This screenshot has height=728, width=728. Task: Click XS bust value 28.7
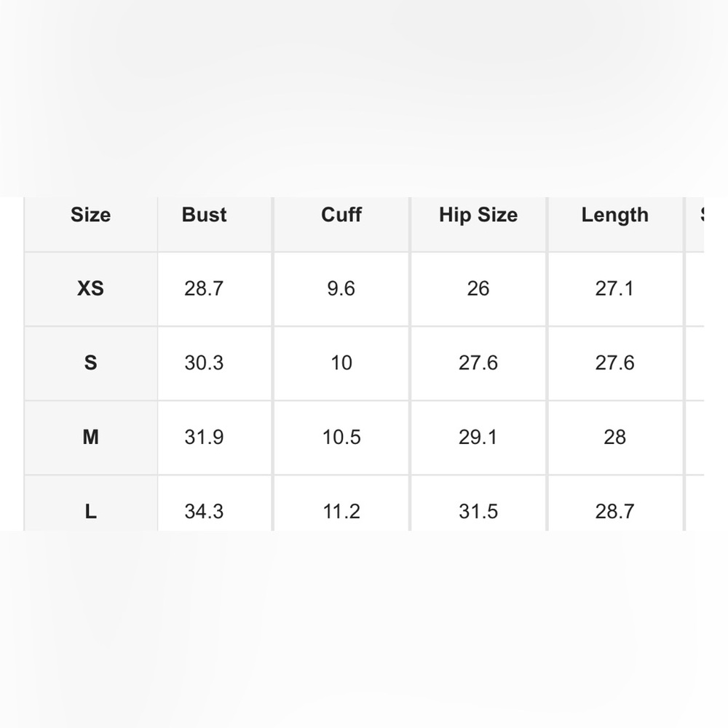[x=204, y=288]
